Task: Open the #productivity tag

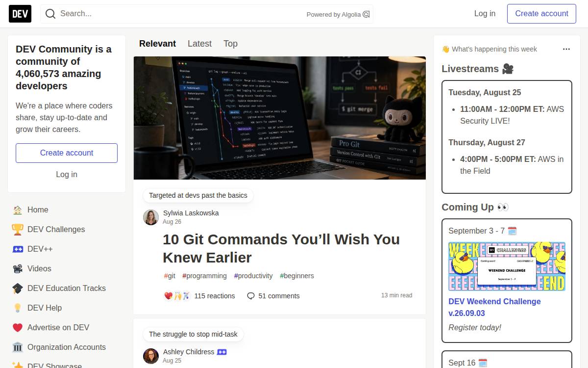Action: click(253, 276)
